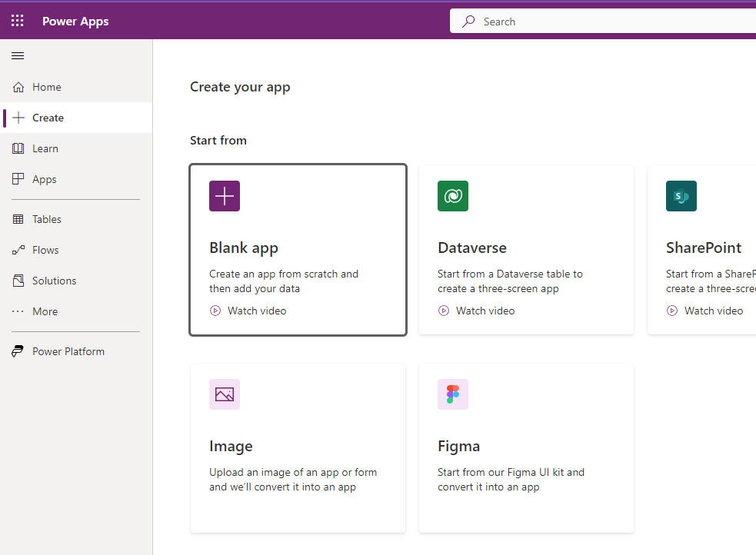
Task: Open Tables in the navigation
Action: 76,219
